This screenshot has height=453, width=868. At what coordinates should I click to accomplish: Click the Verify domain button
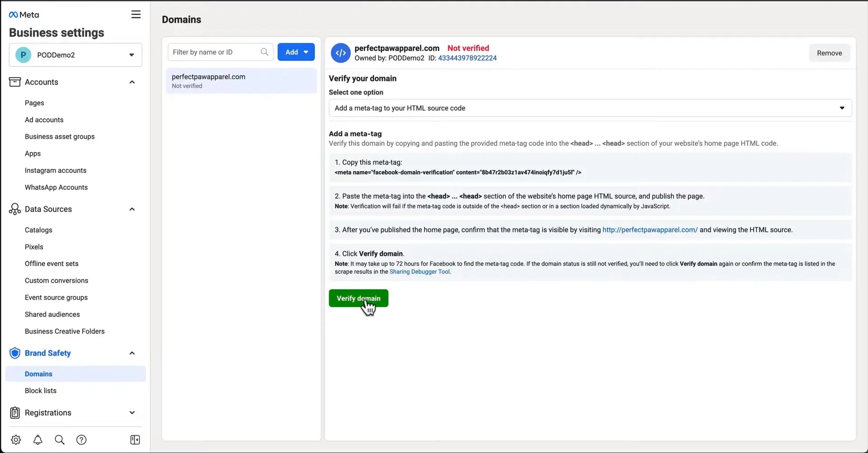pos(359,298)
